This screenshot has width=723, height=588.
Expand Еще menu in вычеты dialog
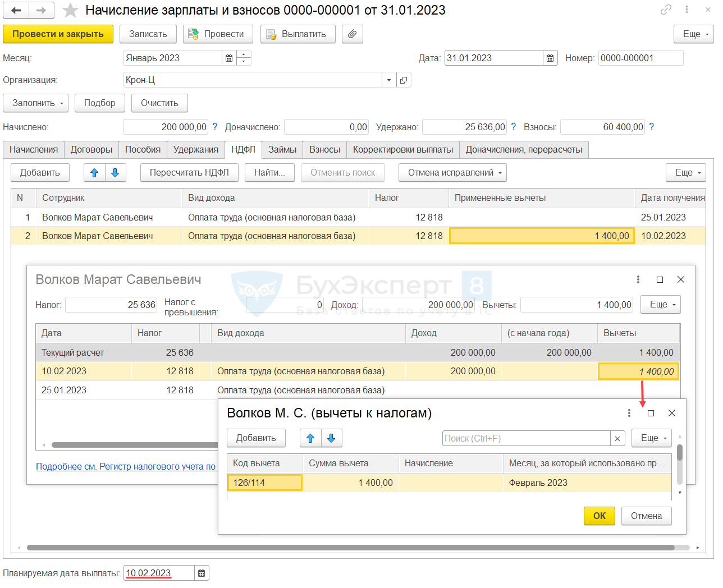(x=651, y=438)
